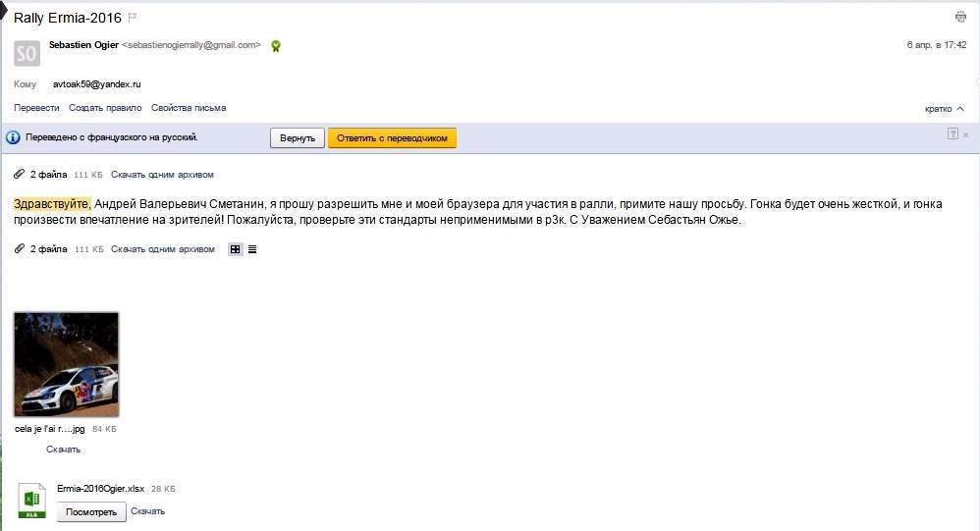This screenshot has height=531, width=980.
Task: Switch attachments to list view
Action: click(252, 249)
